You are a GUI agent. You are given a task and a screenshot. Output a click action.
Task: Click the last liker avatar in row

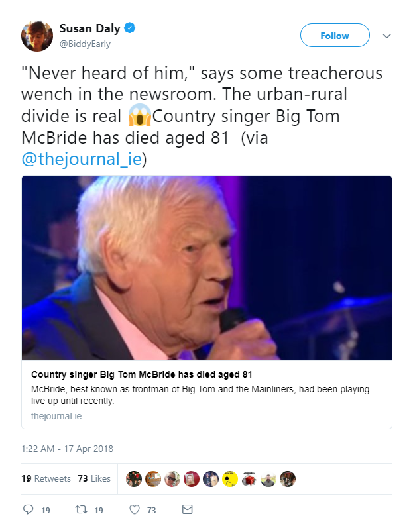click(x=287, y=478)
